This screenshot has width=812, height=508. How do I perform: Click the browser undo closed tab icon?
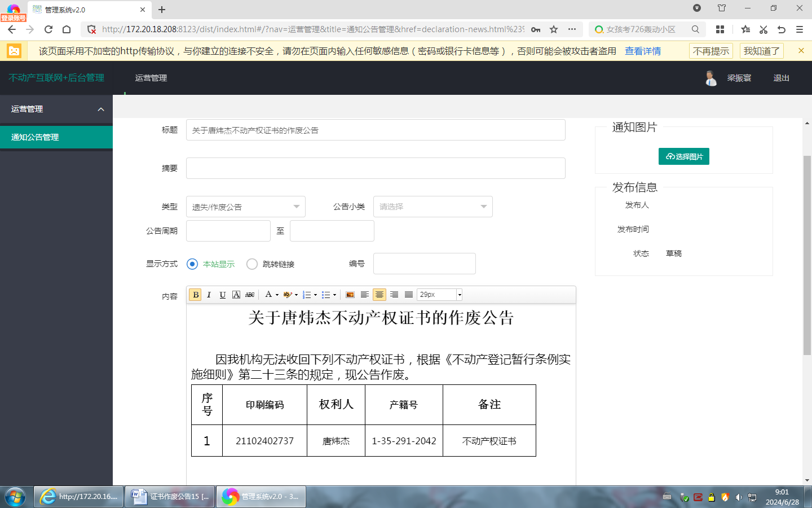[x=782, y=29]
